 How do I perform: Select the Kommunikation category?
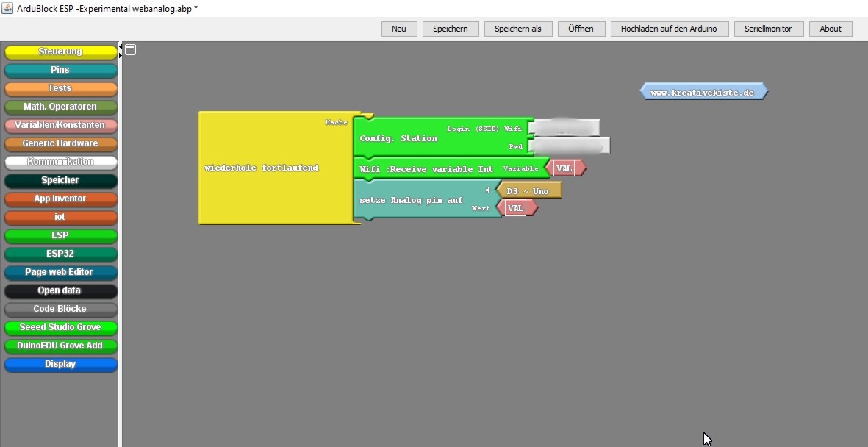pos(60,162)
